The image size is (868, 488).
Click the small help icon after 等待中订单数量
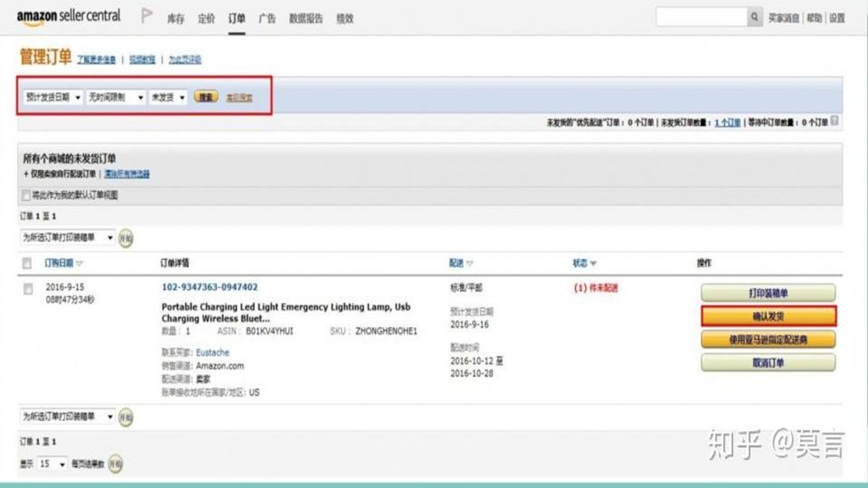(x=834, y=121)
